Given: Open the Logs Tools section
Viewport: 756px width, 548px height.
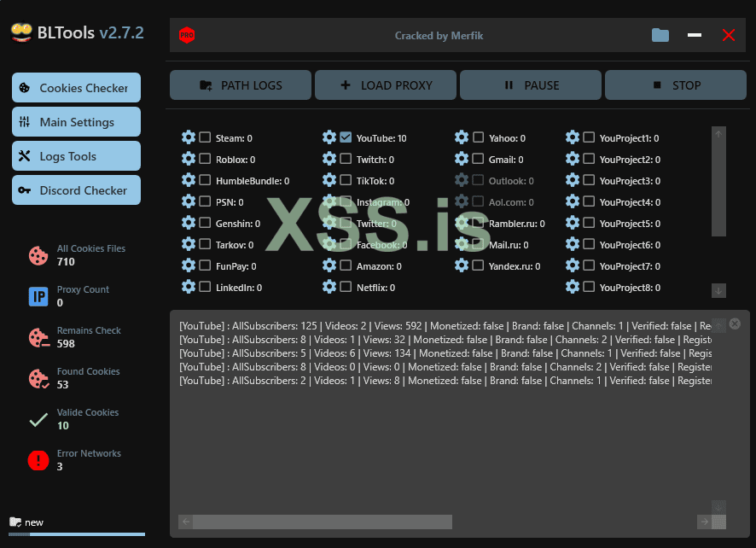Looking at the screenshot, I should click(76, 156).
